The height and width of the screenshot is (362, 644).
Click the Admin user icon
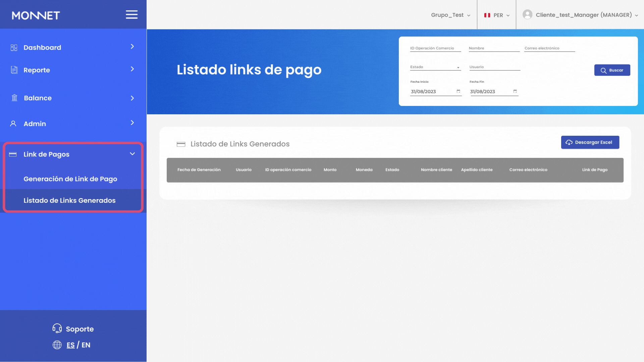click(13, 124)
